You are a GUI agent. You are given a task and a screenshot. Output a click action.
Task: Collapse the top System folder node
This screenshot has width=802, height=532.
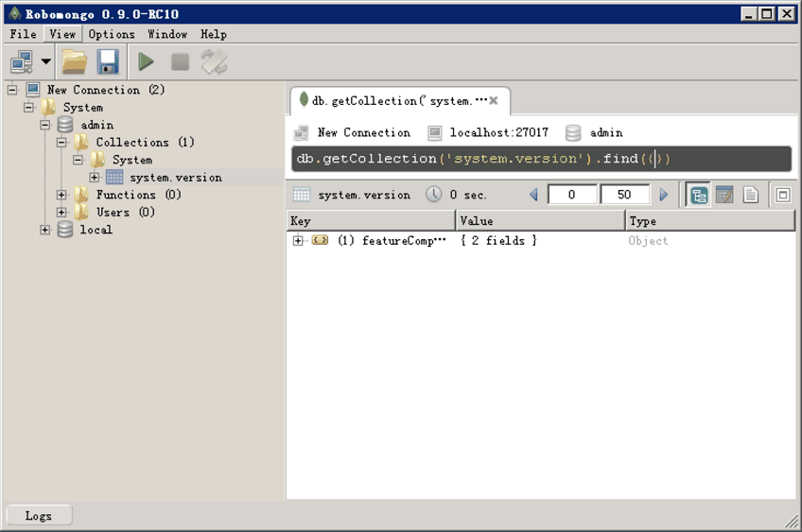tap(29, 108)
